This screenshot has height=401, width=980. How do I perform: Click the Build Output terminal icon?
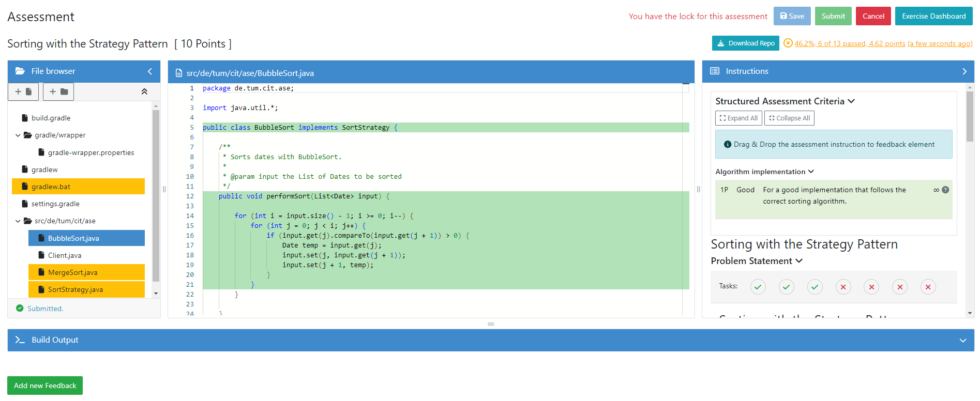[20, 340]
